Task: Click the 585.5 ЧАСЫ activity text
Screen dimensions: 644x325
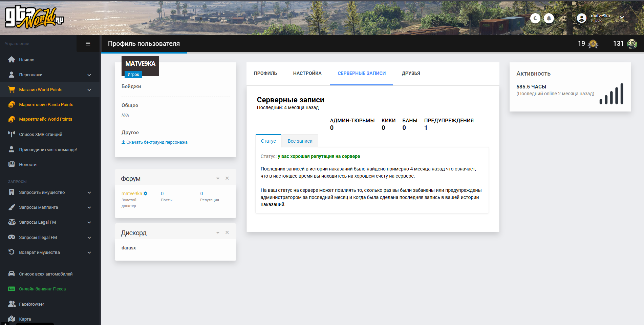Action: [x=531, y=87]
